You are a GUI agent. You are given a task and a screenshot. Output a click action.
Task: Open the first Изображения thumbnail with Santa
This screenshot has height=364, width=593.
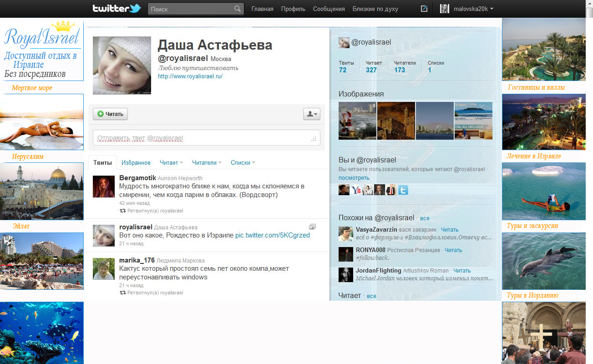(357, 121)
